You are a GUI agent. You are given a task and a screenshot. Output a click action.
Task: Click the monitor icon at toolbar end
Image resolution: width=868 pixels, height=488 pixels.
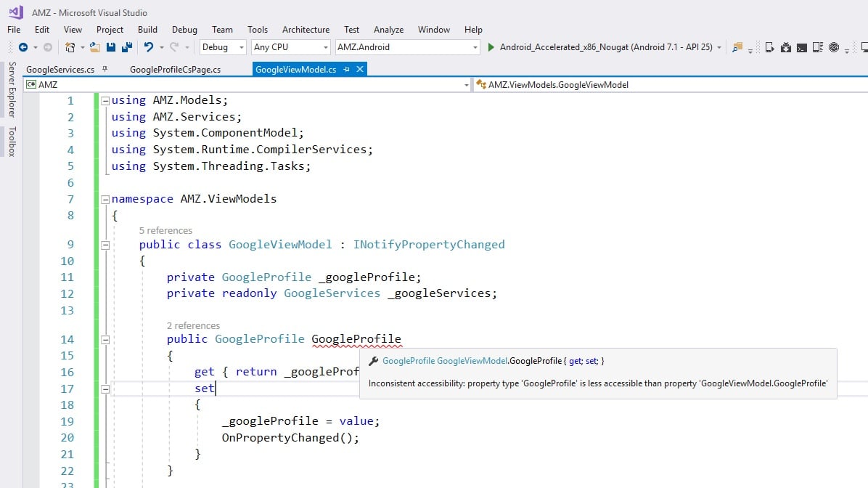point(864,48)
